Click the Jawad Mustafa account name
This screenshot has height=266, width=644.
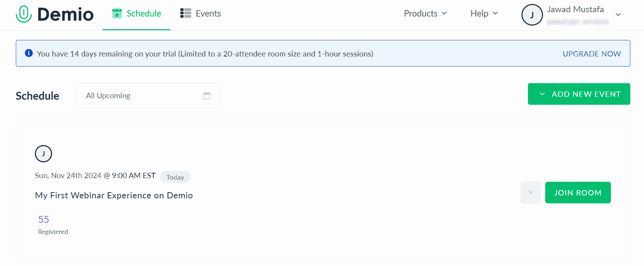[x=575, y=9]
